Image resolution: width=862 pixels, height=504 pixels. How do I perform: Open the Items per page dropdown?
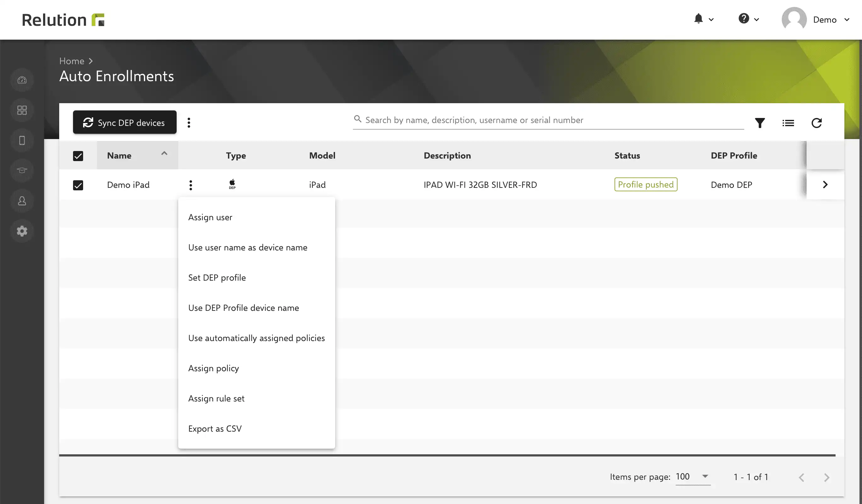point(693,477)
